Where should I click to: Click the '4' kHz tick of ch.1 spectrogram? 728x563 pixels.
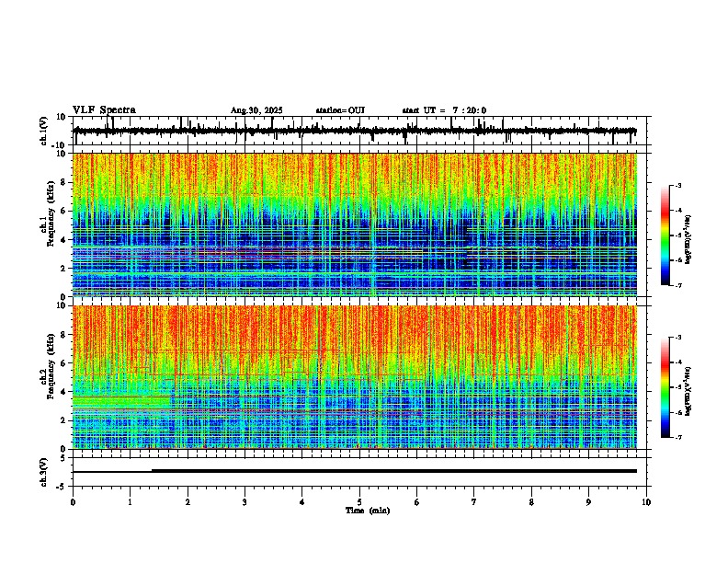[64, 240]
